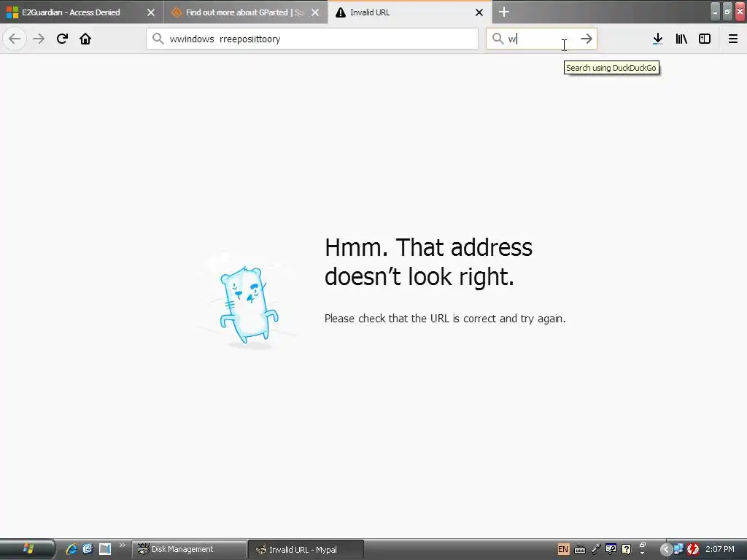Image resolution: width=747 pixels, height=560 pixels.
Task: Click the magnifier icon in the address bar
Action: (x=158, y=39)
